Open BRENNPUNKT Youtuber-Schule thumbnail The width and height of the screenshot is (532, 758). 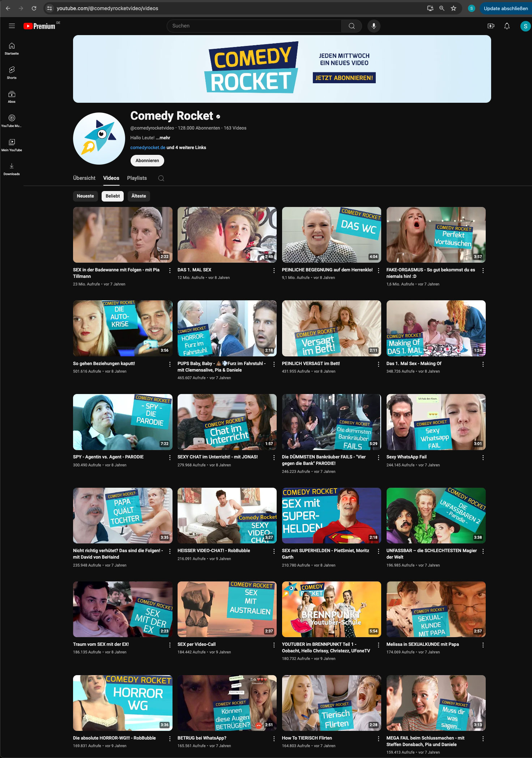[x=331, y=609]
